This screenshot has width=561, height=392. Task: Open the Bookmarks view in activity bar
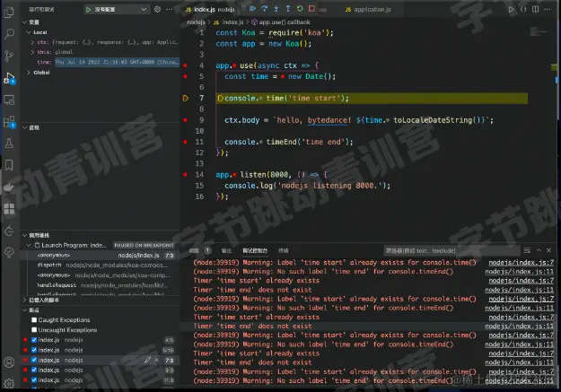[9, 165]
